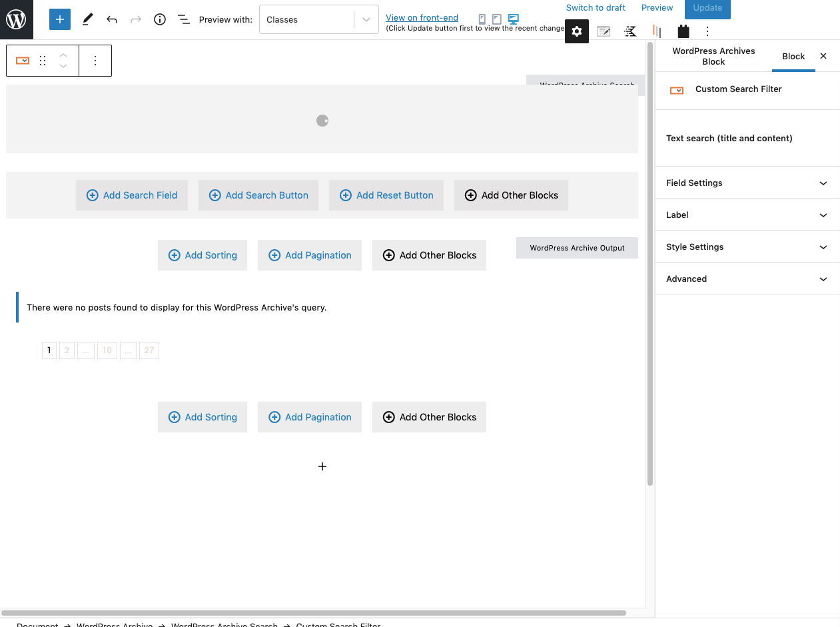Go to pagination page 2
The image size is (840, 627).
pos(67,350)
